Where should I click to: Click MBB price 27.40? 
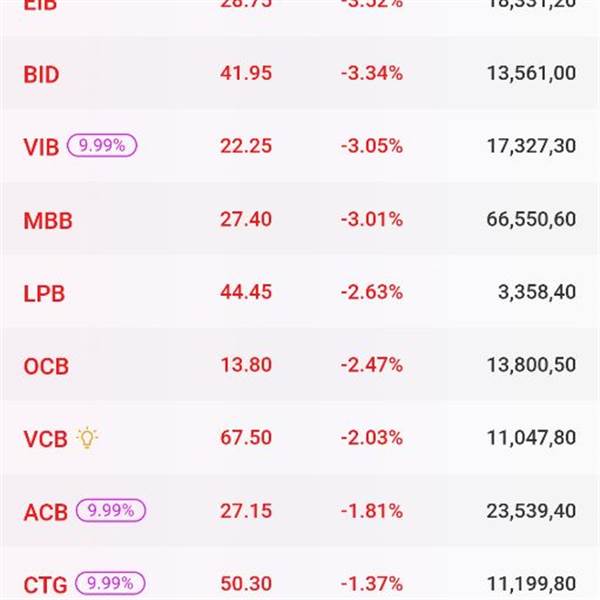245,219
